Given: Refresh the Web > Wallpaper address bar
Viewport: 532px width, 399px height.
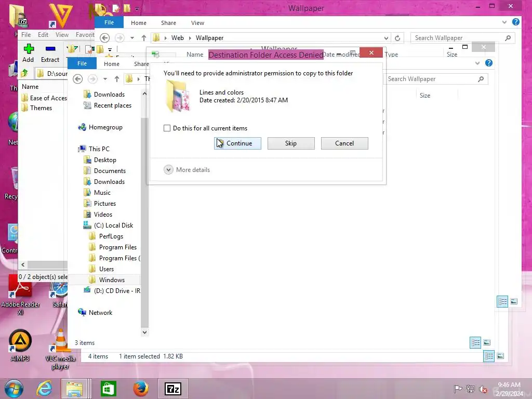Looking at the screenshot, I should tap(397, 38).
